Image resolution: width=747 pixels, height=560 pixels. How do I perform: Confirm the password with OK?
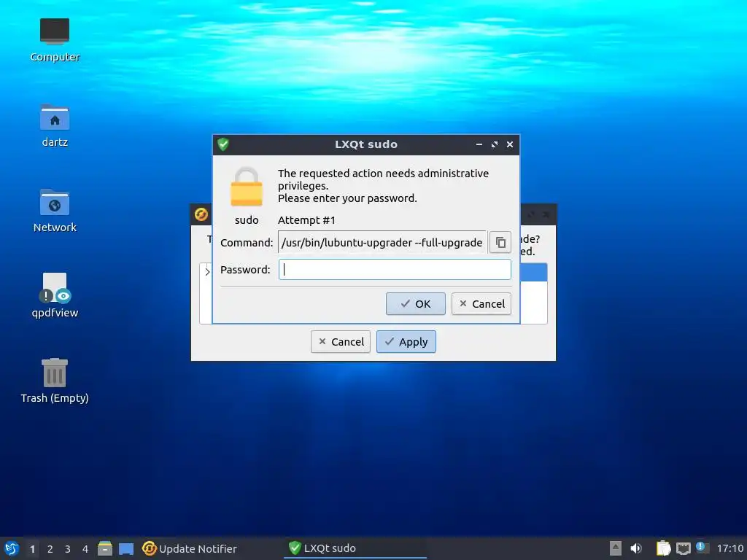[x=415, y=304]
